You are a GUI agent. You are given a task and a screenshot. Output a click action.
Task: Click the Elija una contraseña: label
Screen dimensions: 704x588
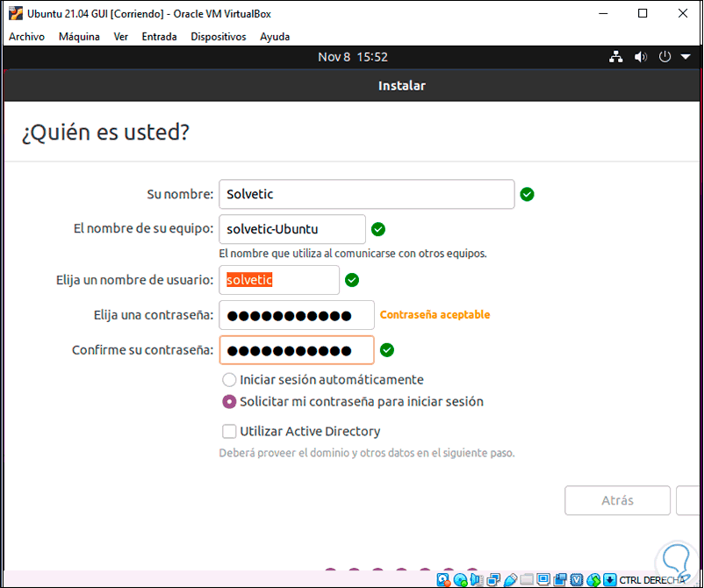click(154, 315)
